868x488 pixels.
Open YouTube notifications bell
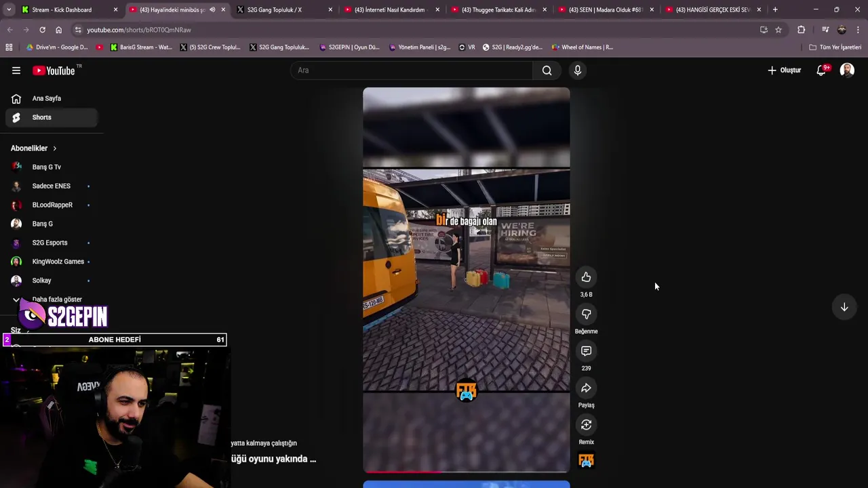pyautogui.click(x=821, y=70)
